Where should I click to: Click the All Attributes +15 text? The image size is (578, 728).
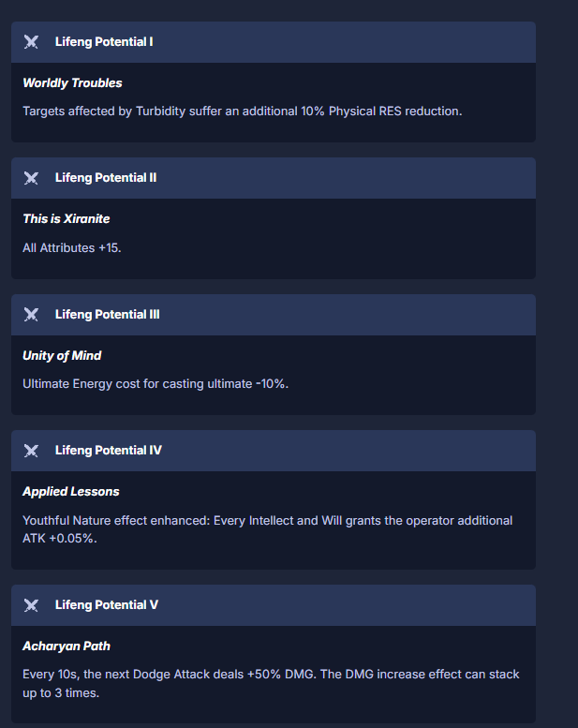click(x=71, y=248)
